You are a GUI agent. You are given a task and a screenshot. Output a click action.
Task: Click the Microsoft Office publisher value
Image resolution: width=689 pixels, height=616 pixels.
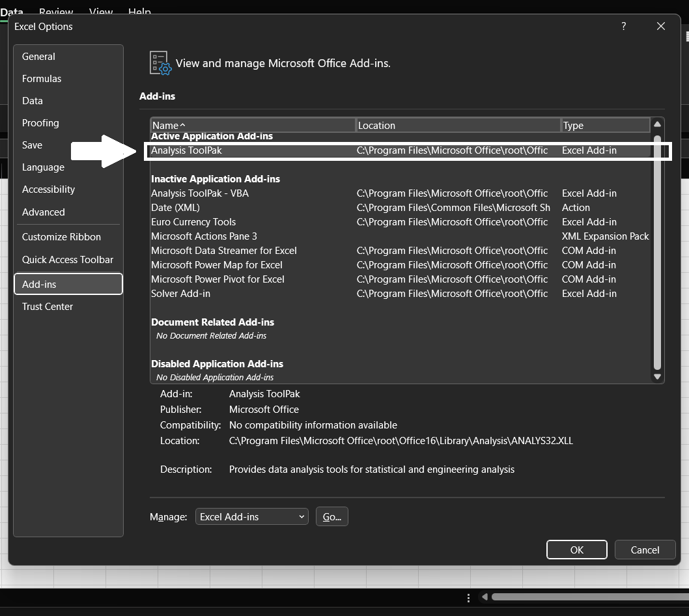coord(264,410)
